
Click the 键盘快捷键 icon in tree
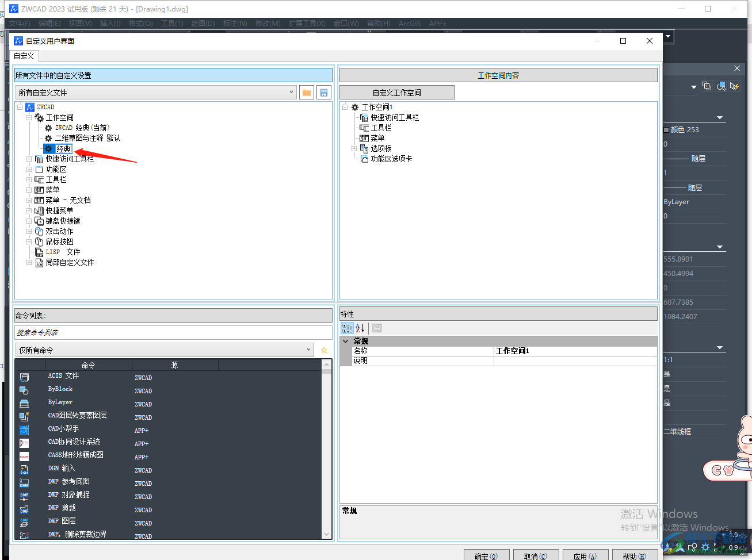[39, 221]
